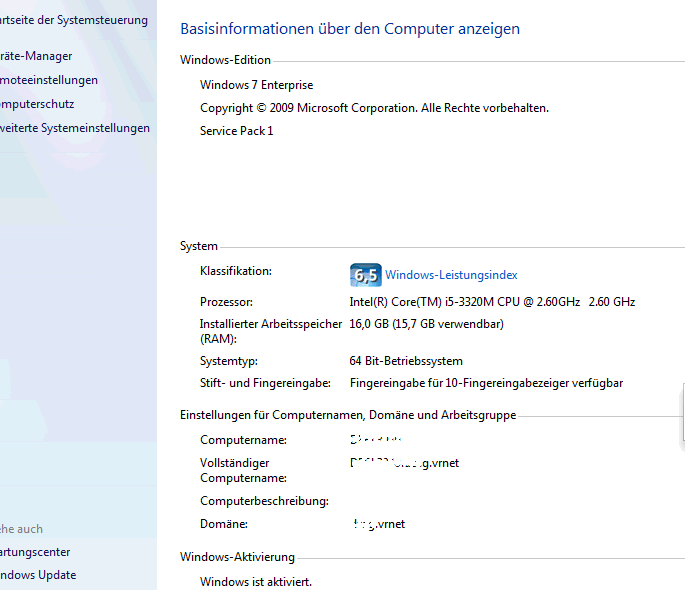Open the Windows-Leistungsindex link
Screen dimensions: 685x590
pos(451,275)
